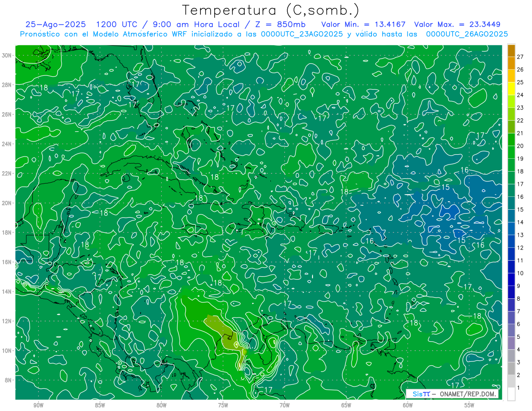
Task: Click the 80W longitude axis label
Action: 161,406
